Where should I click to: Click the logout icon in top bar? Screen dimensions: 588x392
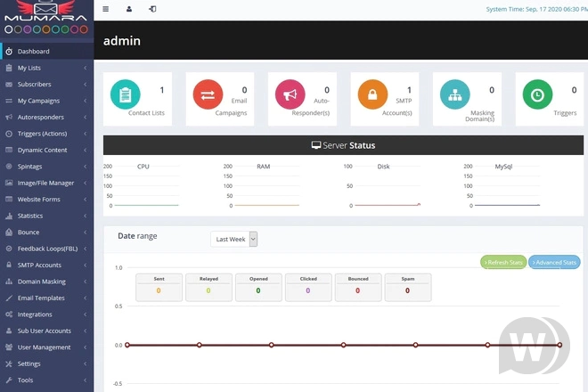(x=152, y=9)
